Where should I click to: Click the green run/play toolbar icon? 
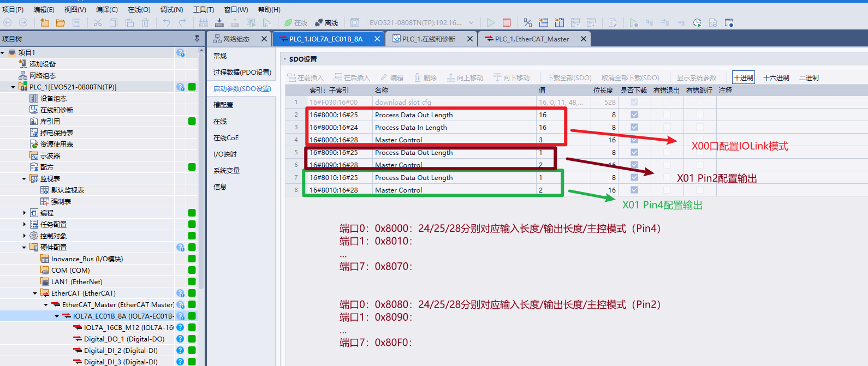click(x=491, y=22)
